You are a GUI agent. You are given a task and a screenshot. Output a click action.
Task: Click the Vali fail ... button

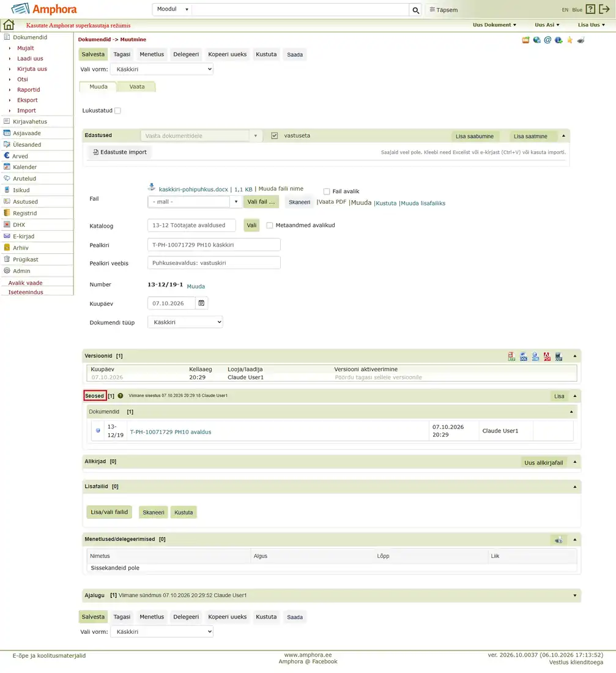click(261, 202)
